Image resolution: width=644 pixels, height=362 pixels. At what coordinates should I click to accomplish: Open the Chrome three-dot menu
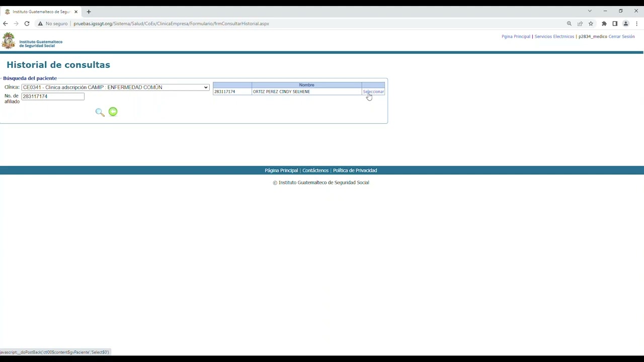(637, 24)
